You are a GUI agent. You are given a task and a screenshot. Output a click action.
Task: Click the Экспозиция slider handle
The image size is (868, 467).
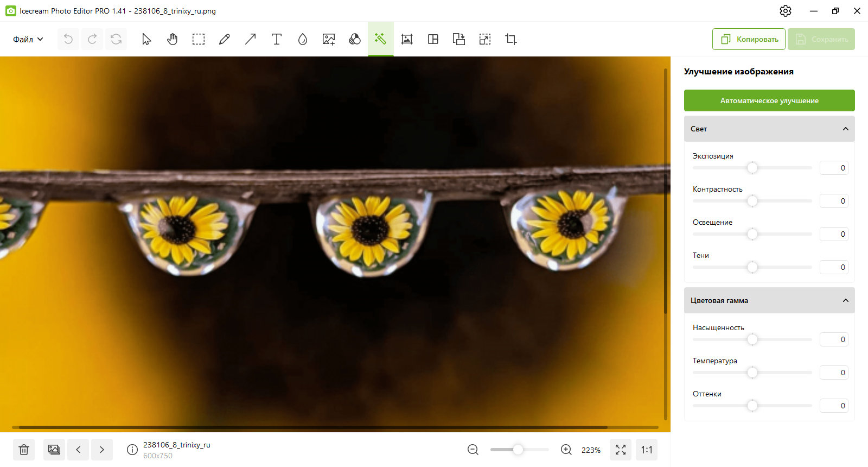pyautogui.click(x=752, y=168)
